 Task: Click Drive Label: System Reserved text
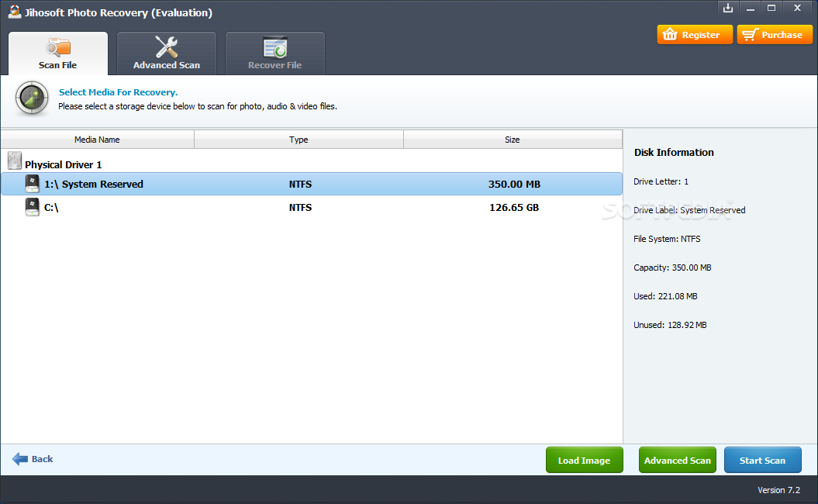point(689,210)
